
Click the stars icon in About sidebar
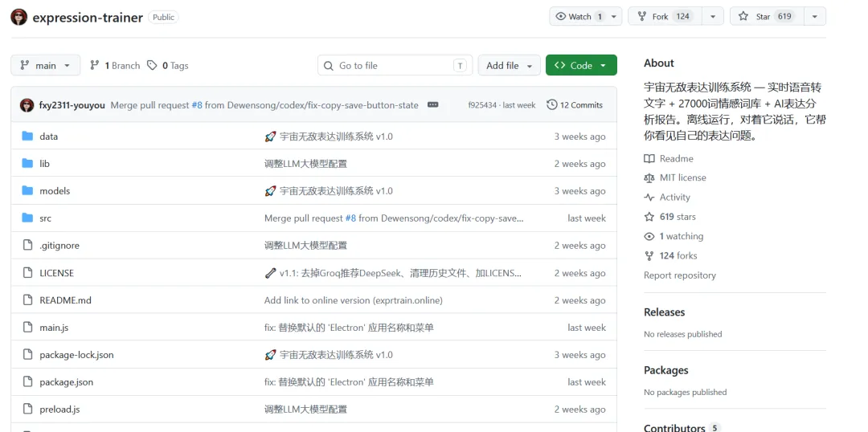click(x=649, y=217)
